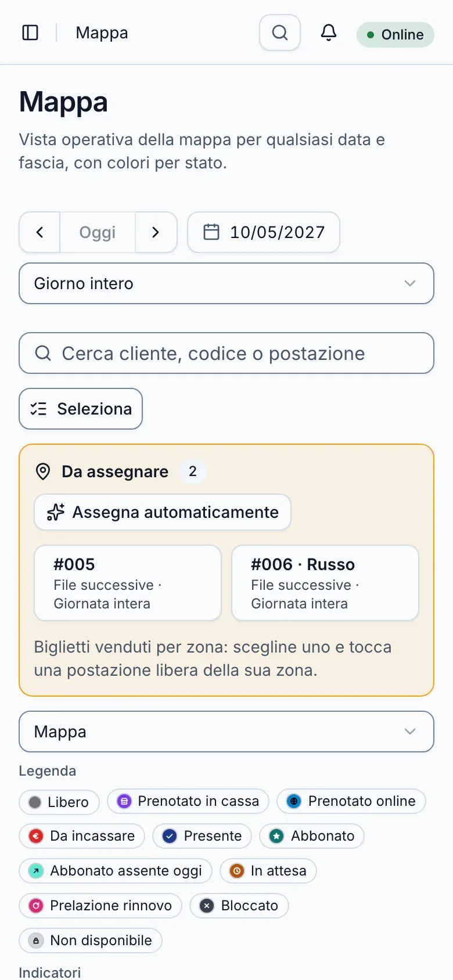Click the Oggi button
This screenshot has width=453, height=980.
(98, 232)
